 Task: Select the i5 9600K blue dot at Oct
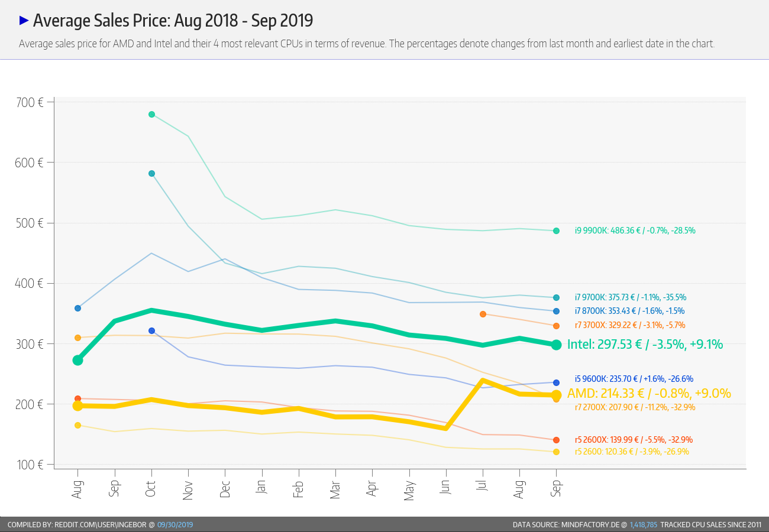(x=151, y=330)
